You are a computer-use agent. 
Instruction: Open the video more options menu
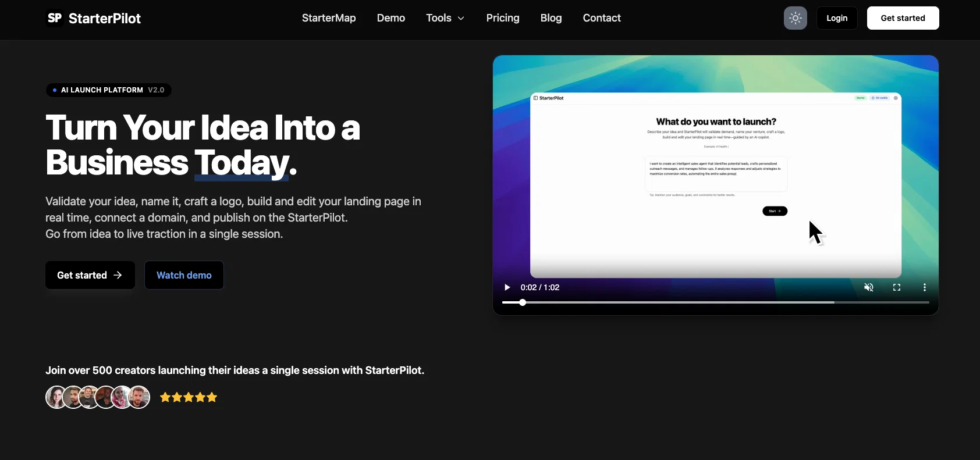925,287
